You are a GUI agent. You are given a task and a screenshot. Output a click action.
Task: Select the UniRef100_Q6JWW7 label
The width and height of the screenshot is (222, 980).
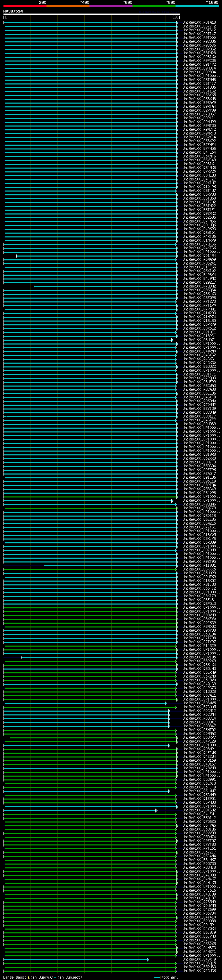(199, 791)
